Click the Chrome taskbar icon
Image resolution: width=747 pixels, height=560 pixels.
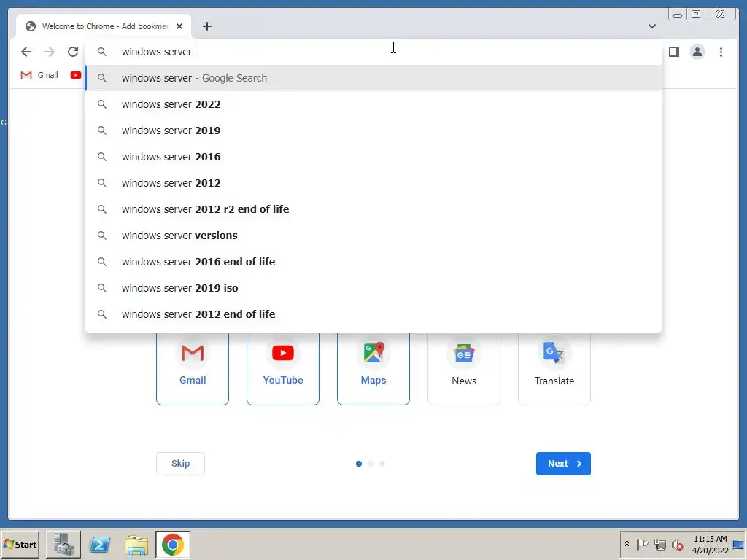[x=172, y=544]
